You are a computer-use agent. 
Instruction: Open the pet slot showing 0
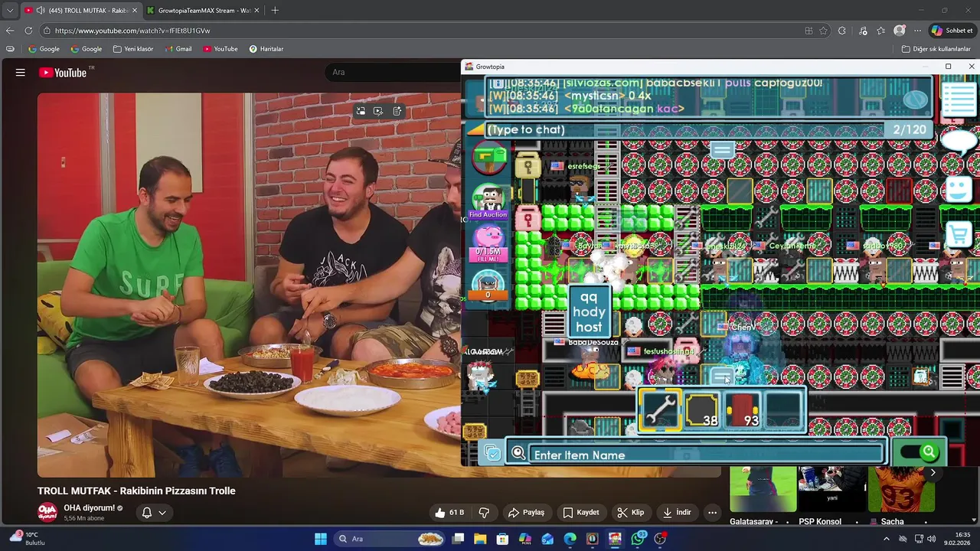pyautogui.click(x=488, y=285)
